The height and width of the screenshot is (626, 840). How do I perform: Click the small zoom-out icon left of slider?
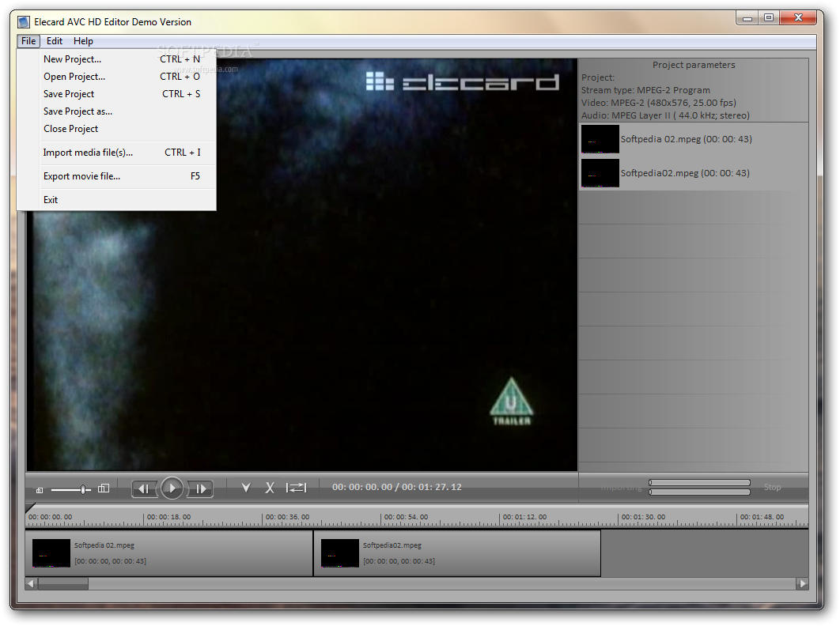[x=40, y=490]
